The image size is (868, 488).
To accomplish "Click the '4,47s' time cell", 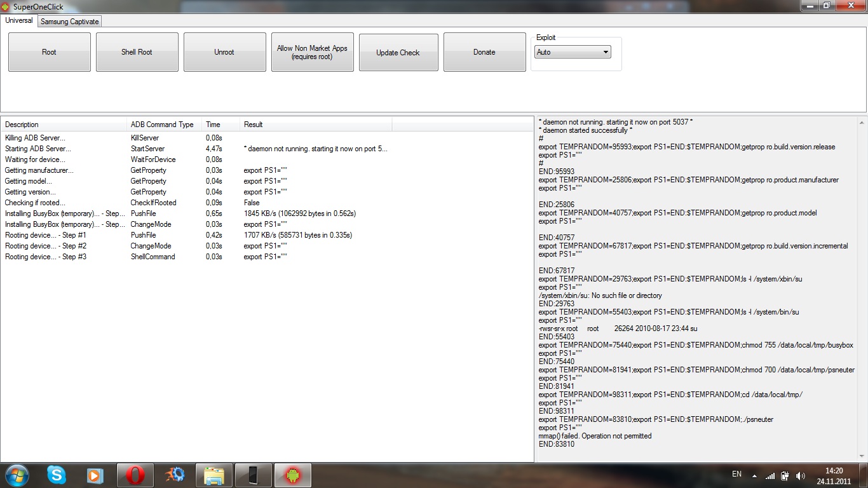I will tap(214, 149).
